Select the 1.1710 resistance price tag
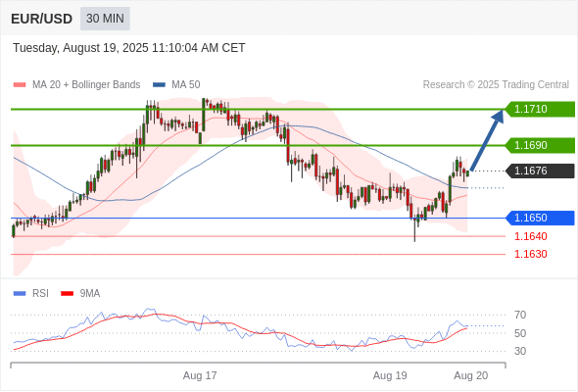578x392 pixels. coord(540,109)
